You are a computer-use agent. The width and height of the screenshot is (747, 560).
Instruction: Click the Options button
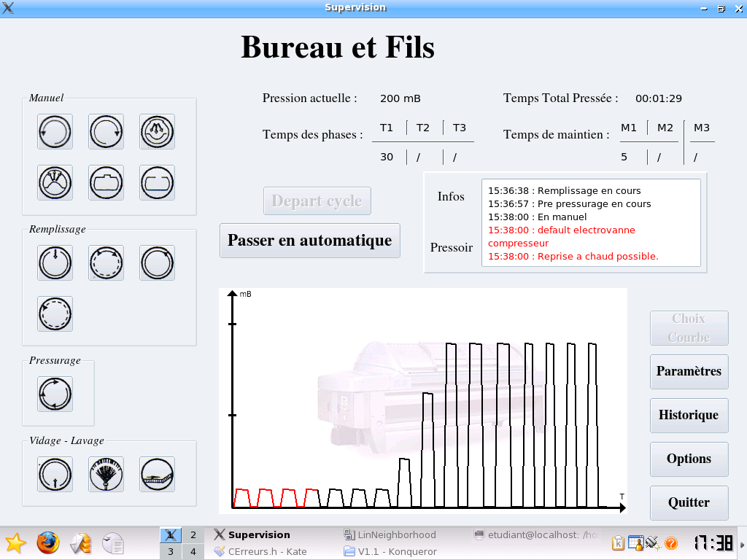[689, 459]
